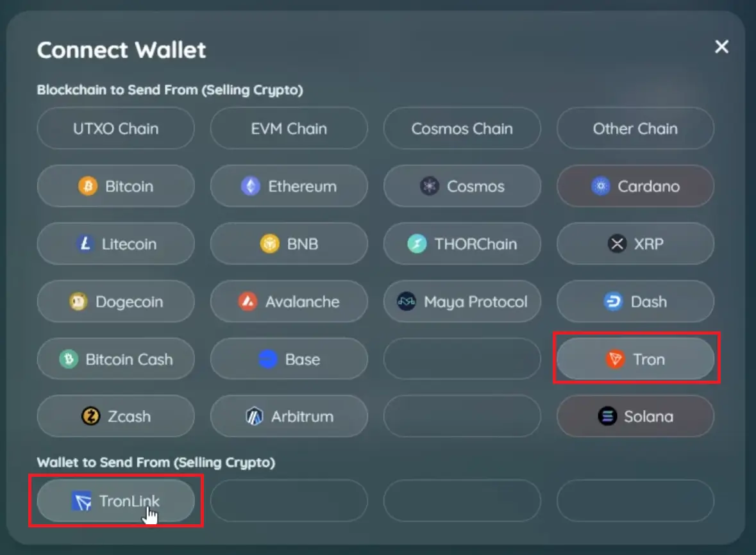This screenshot has height=555, width=756.
Task: Click the Cardano logo icon
Action: pos(600,186)
